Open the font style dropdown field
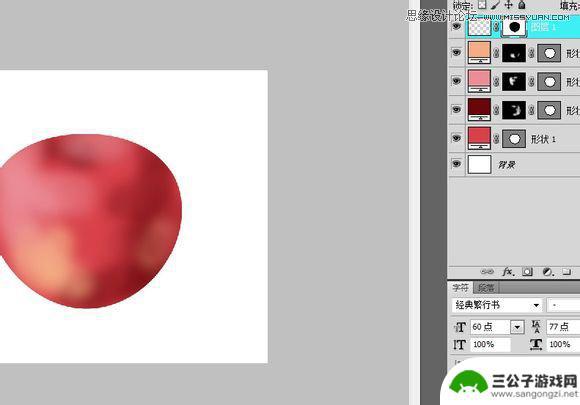Screen dimensions: 580x405 pos(563,305)
